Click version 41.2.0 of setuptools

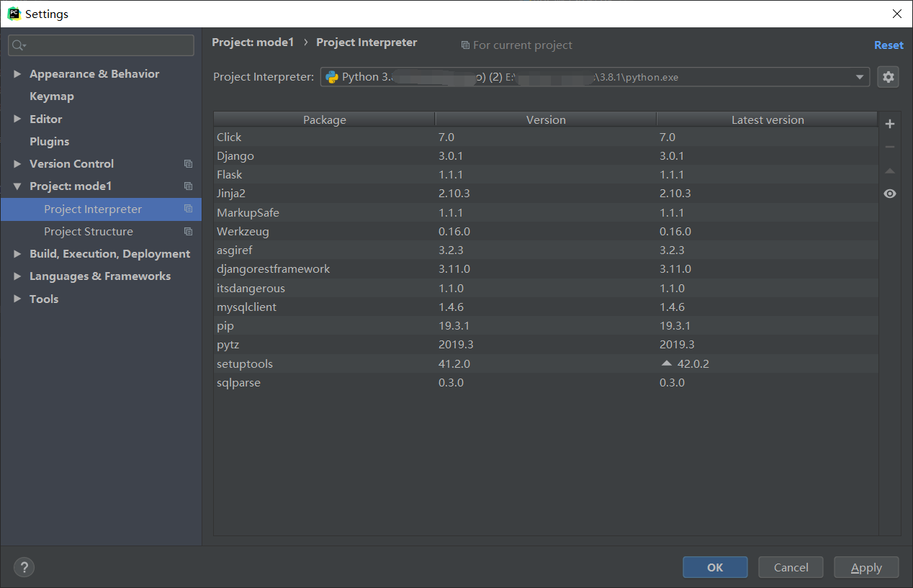tap(454, 364)
